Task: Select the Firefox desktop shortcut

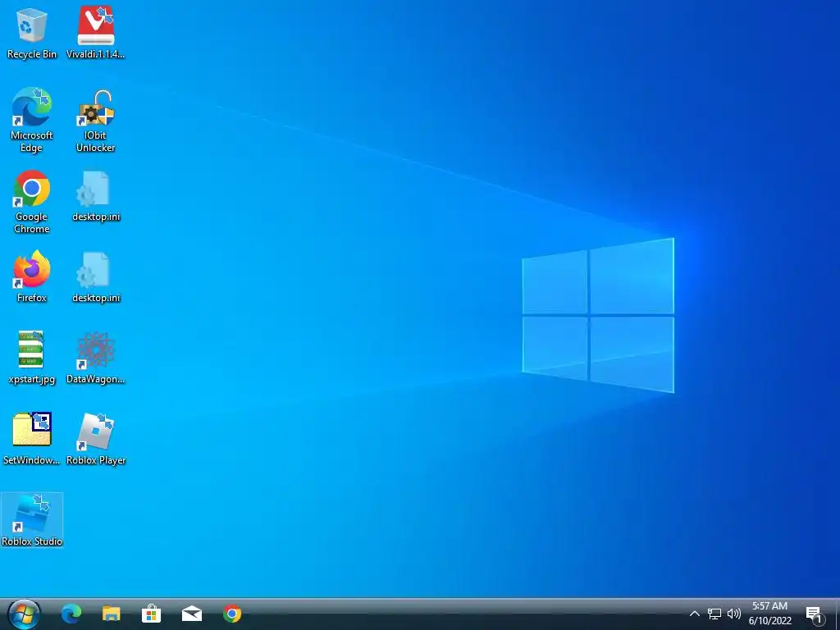Action: (x=32, y=276)
